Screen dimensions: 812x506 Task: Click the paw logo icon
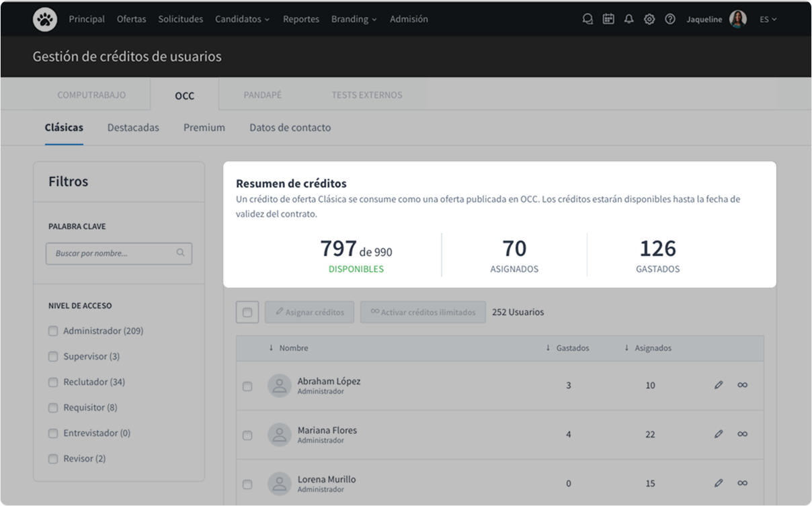point(45,19)
